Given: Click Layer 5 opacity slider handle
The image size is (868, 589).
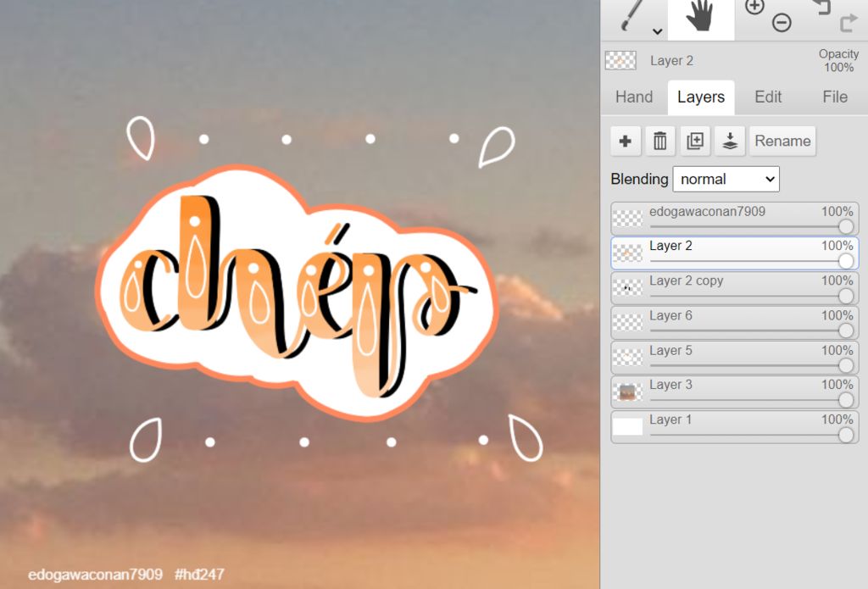Looking at the screenshot, I should [x=845, y=365].
